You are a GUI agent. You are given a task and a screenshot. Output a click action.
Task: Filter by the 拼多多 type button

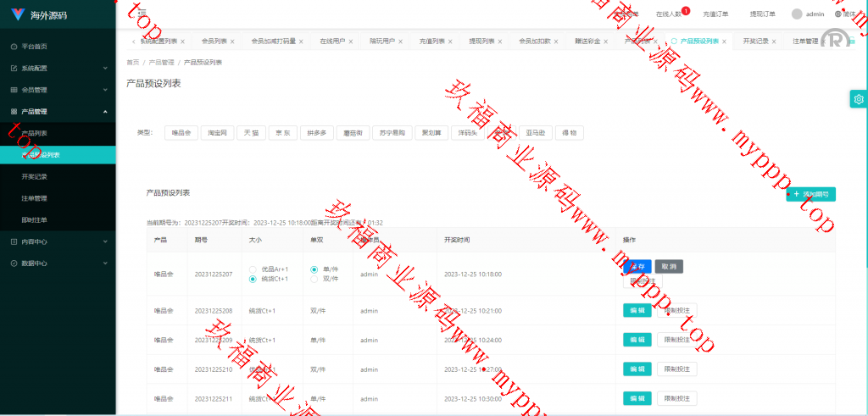pyautogui.click(x=317, y=133)
